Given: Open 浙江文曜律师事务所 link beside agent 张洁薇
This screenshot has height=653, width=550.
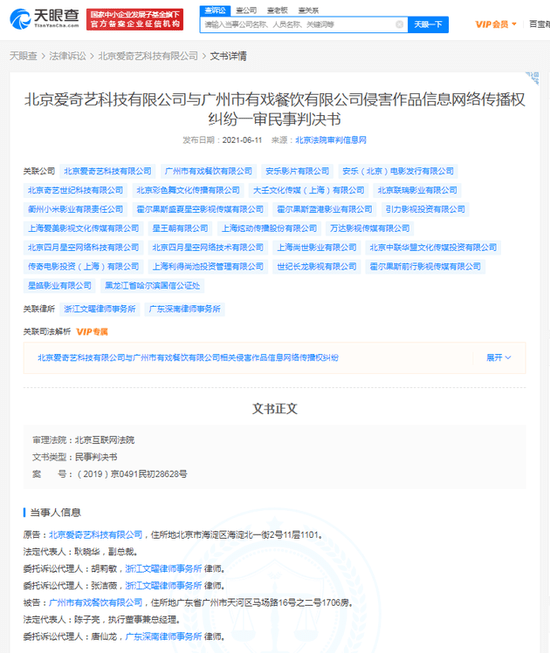Looking at the screenshot, I should click(x=164, y=586).
